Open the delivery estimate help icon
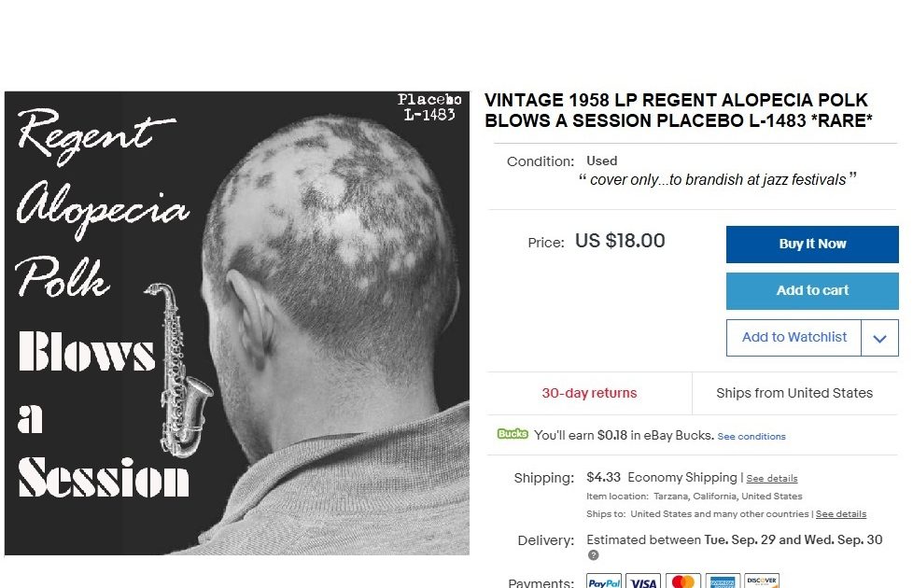913x588 pixels. [x=594, y=554]
